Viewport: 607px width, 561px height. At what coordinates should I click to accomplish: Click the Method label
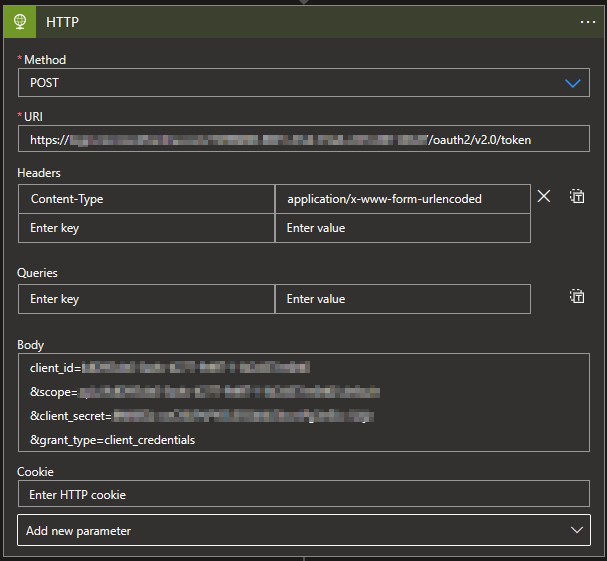click(45, 60)
